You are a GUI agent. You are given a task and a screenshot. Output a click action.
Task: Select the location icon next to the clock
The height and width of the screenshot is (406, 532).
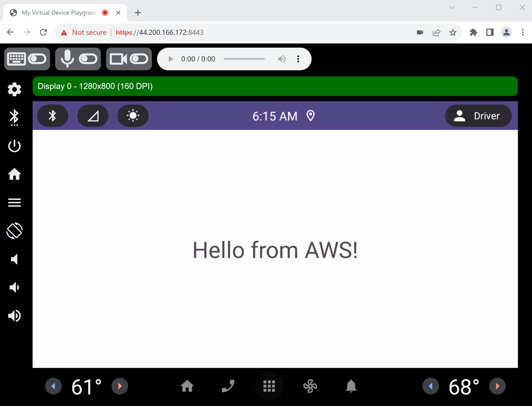coord(311,116)
